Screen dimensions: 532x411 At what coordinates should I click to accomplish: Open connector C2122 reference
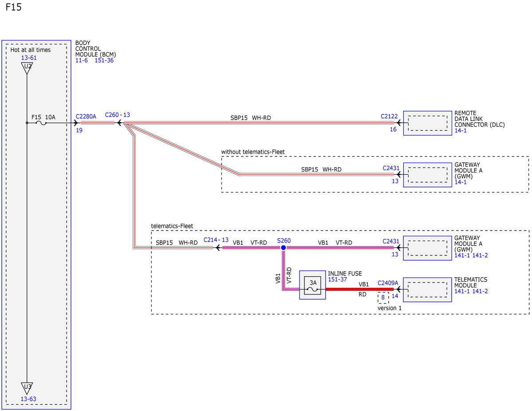point(389,116)
